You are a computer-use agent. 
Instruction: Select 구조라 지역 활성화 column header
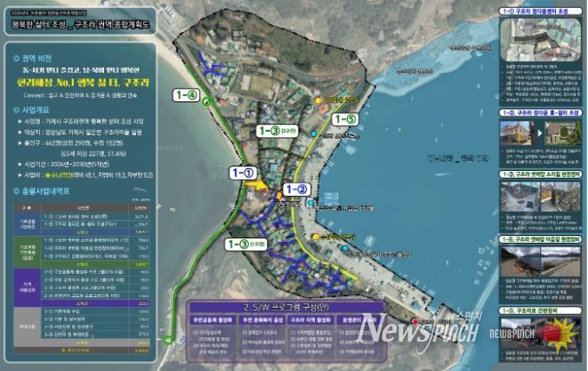click(x=310, y=320)
